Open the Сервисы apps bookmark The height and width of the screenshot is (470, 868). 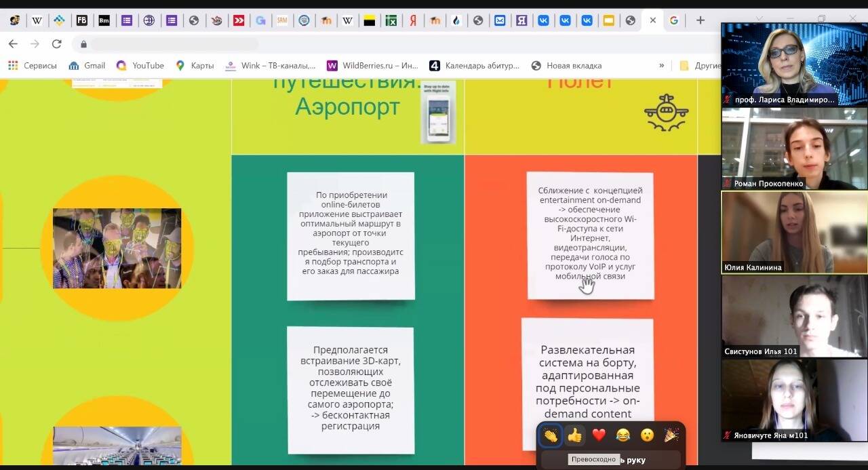click(x=33, y=66)
